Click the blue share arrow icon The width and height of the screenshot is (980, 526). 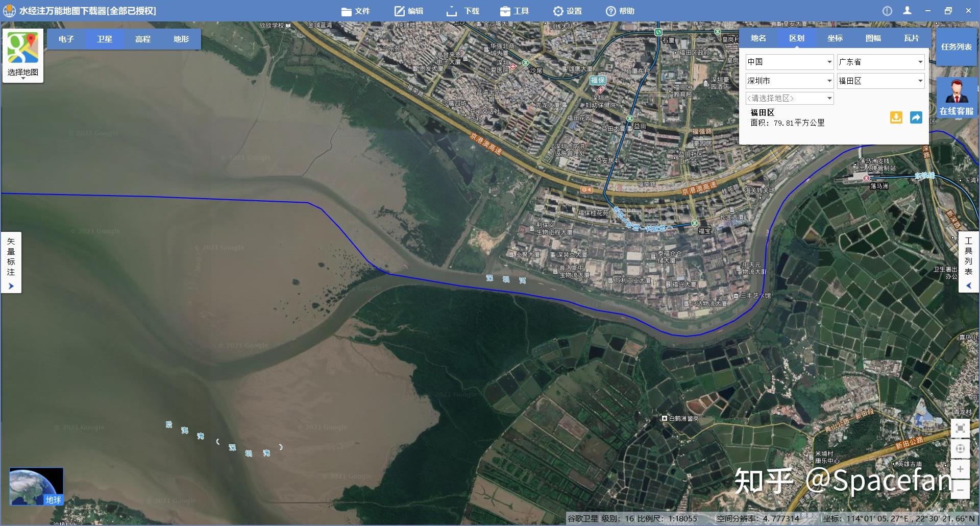coord(916,117)
